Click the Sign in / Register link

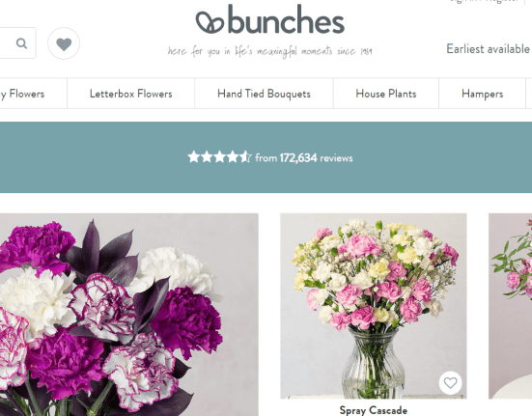coord(484,1)
